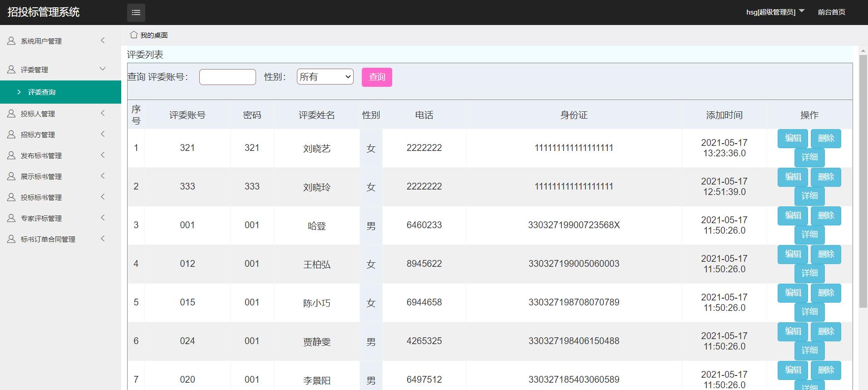The image size is (868, 390).
Task: Click 编辑 for 哈登 row
Action: 793,215
